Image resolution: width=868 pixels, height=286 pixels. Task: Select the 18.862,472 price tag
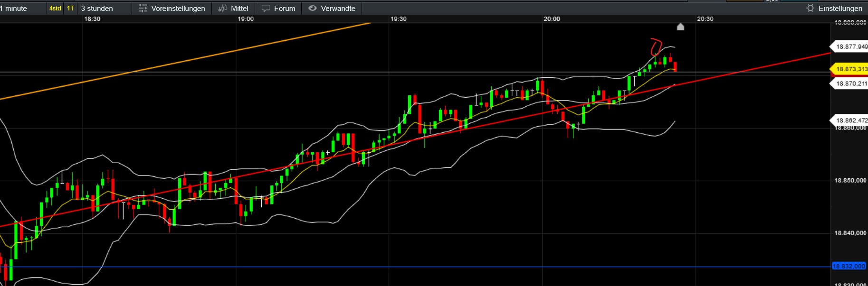[x=849, y=120]
